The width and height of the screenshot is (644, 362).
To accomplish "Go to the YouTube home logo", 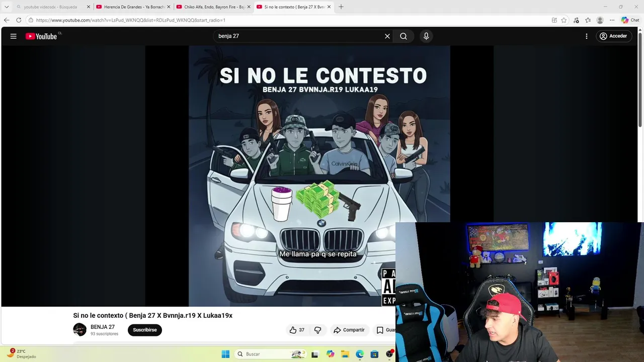I will [41, 36].
